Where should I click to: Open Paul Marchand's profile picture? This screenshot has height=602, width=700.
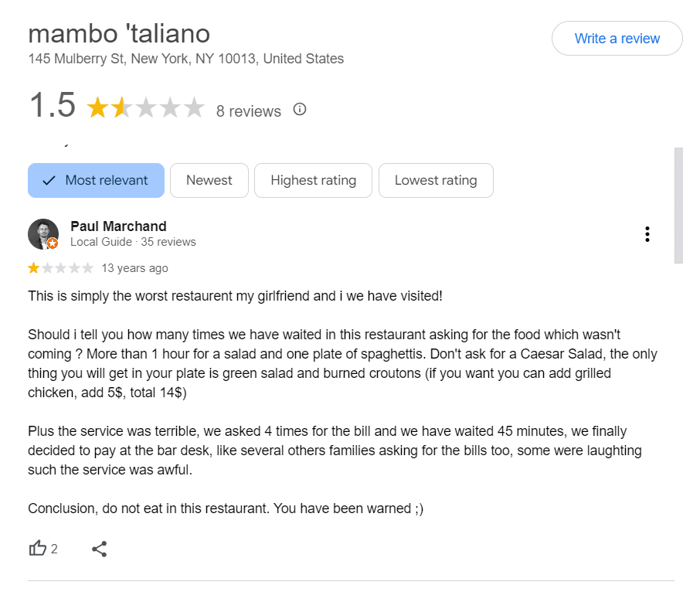pyautogui.click(x=42, y=234)
